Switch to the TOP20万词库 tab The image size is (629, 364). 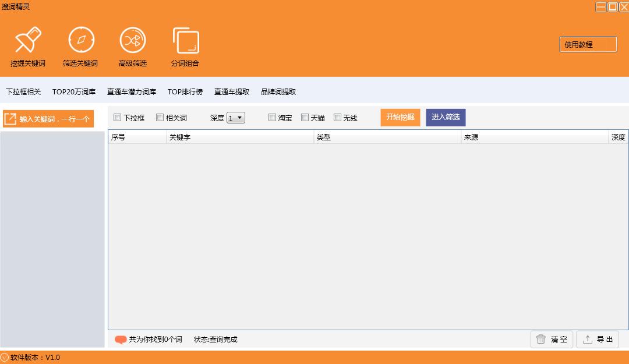point(73,91)
